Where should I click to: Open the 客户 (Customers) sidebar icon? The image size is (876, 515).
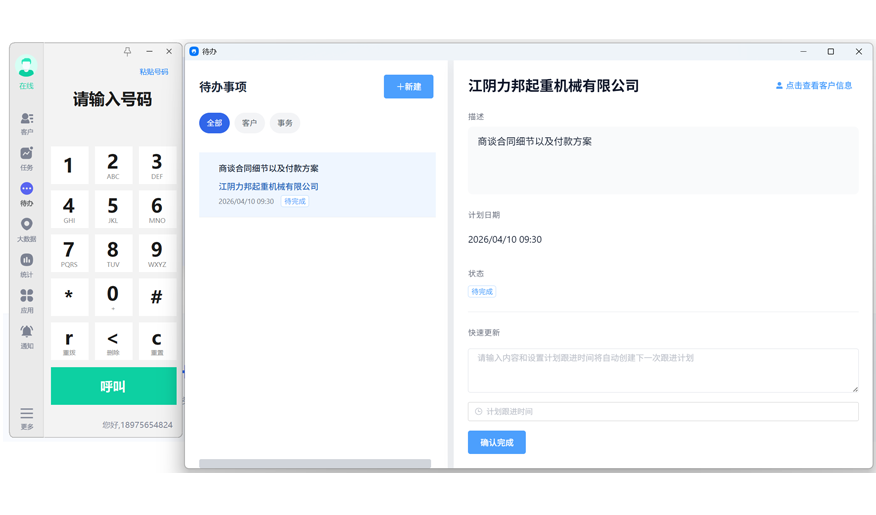coord(27,120)
